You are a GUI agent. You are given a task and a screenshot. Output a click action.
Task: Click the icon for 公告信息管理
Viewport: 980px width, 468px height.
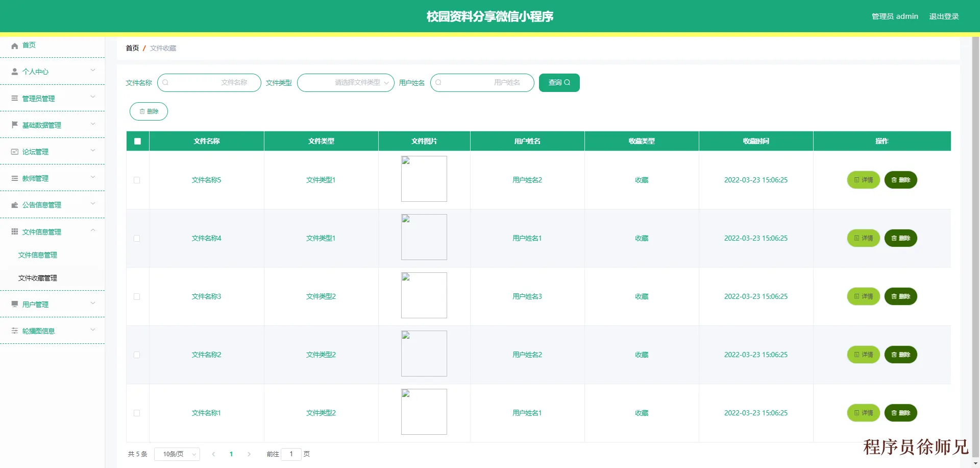pos(15,205)
